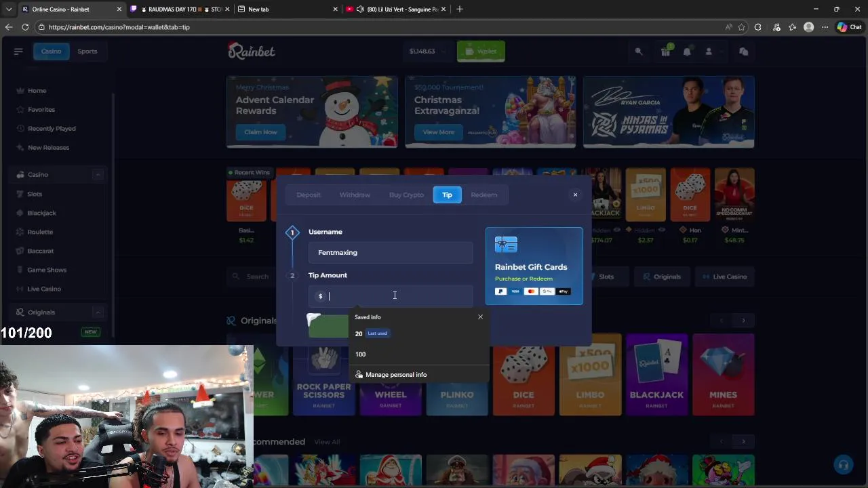Add this page to favorites with the star icon
The height and width of the screenshot is (488, 868).
(x=741, y=27)
